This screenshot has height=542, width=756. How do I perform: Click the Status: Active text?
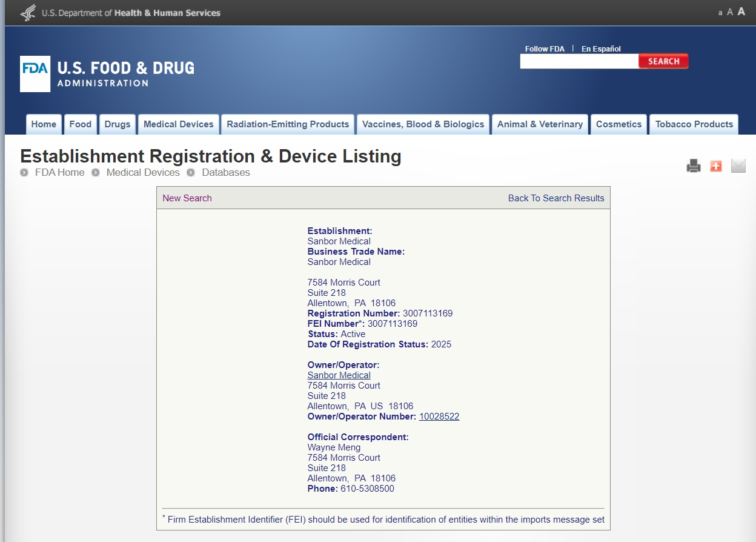click(x=336, y=334)
